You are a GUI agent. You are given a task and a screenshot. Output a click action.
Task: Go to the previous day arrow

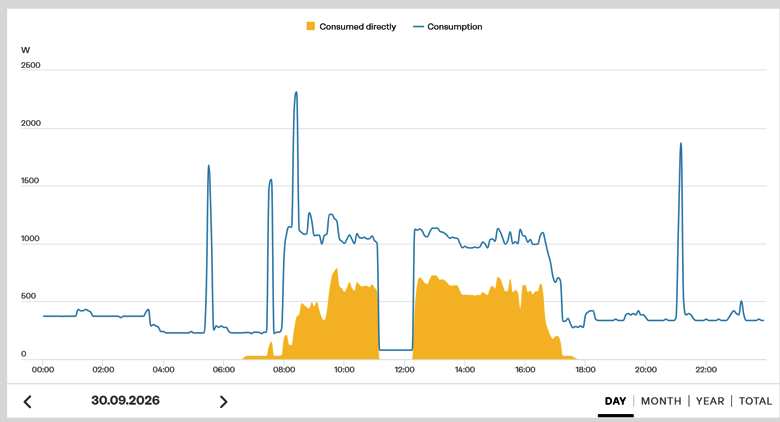28,402
